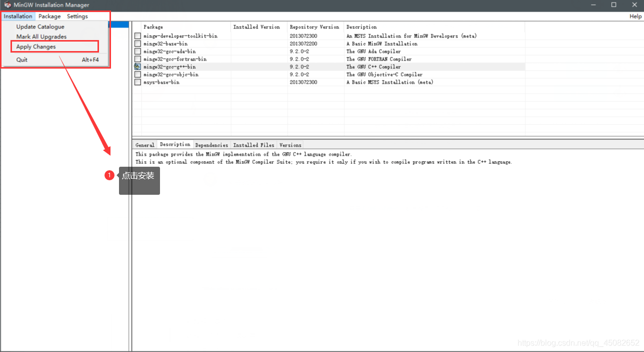Image resolution: width=644 pixels, height=352 pixels.
Task: Open the Settings menu
Action: point(77,17)
